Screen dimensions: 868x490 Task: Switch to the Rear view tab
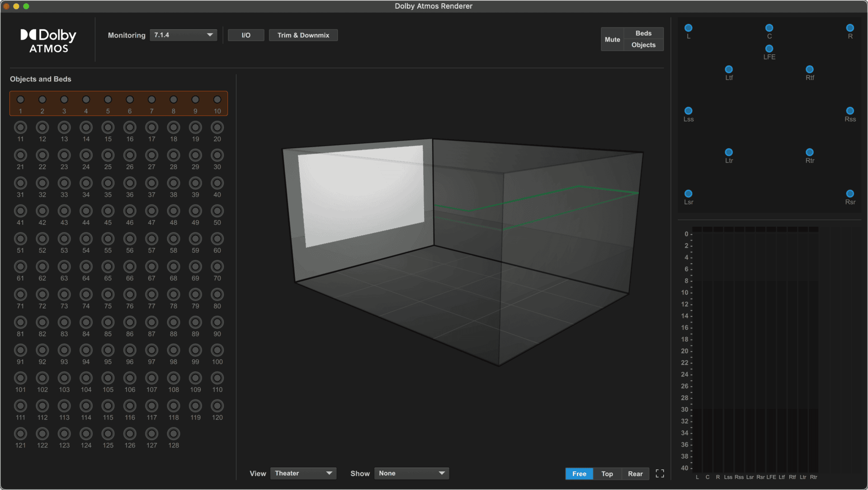coord(635,474)
